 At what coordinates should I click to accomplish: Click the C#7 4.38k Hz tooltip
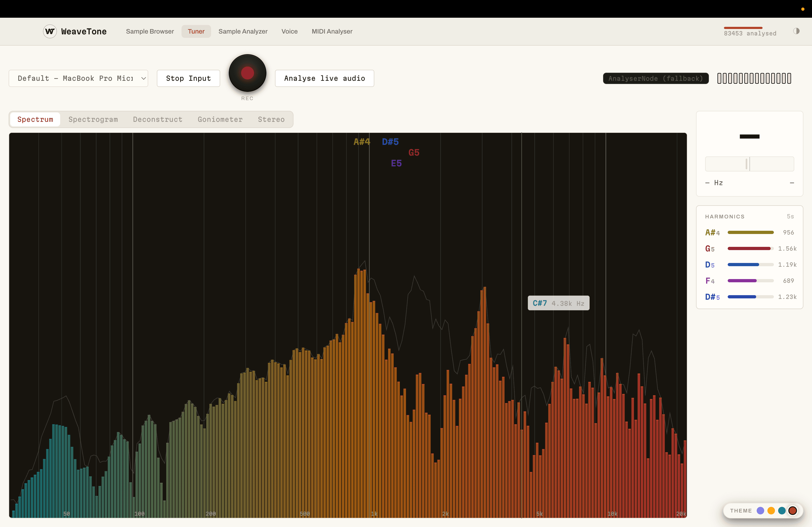(559, 303)
